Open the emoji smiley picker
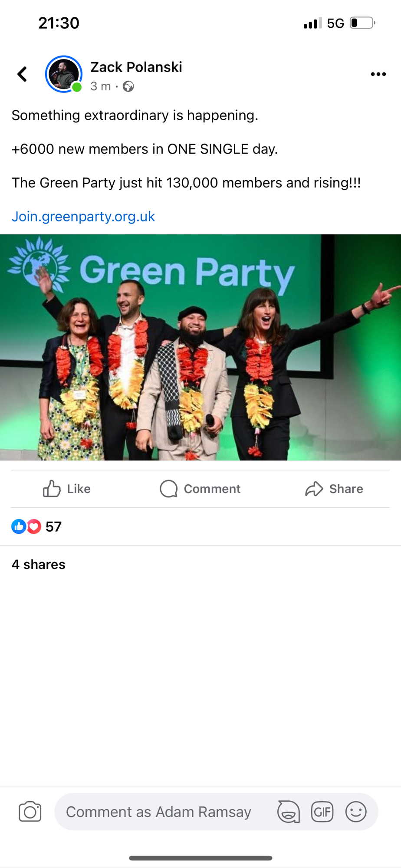 click(356, 812)
